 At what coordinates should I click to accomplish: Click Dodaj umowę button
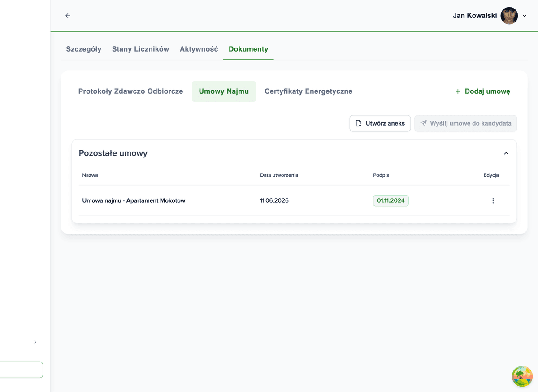point(482,91)
